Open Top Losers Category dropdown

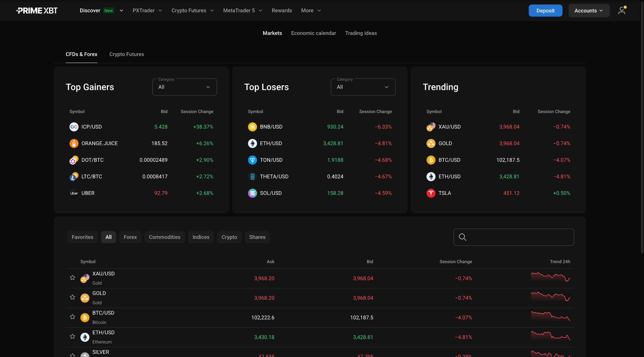(x=363, y=87)
